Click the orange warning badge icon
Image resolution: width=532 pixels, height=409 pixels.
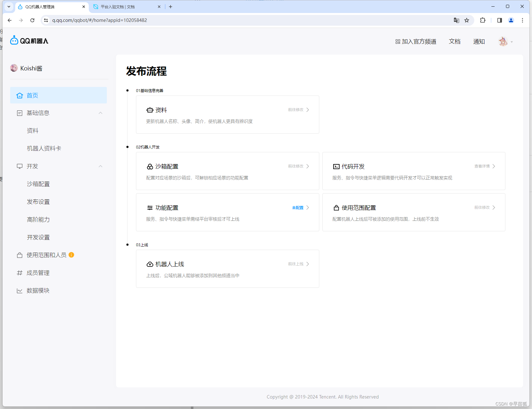click(x=71, y=255)
